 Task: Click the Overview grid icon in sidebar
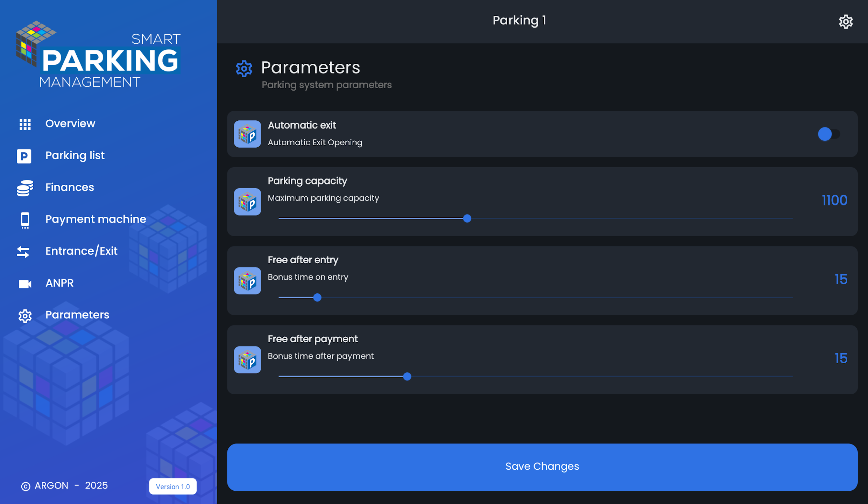coord(25,124)
